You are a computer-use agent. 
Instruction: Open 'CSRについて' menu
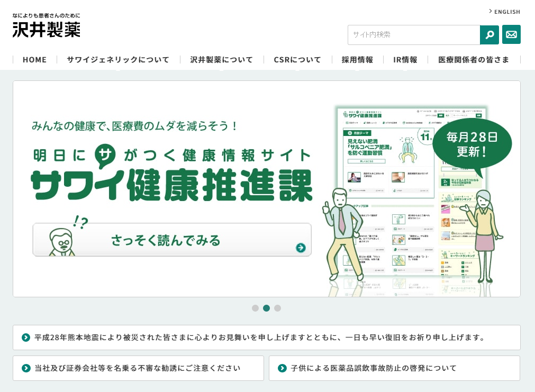point(297,60)
